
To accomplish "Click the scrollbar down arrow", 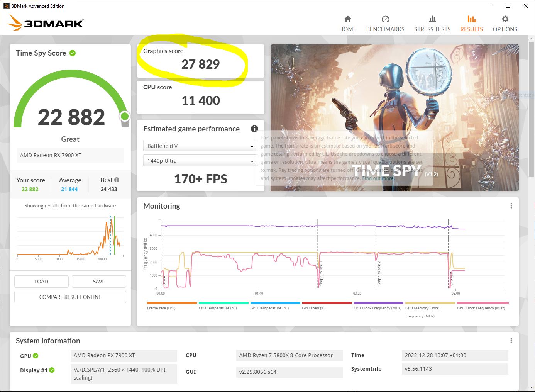I will coord(531,387).
